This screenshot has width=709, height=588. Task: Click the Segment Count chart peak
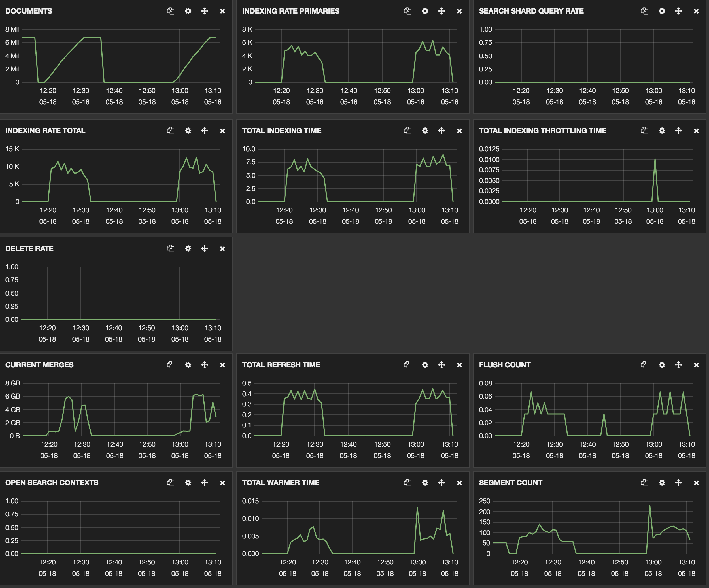649,506
